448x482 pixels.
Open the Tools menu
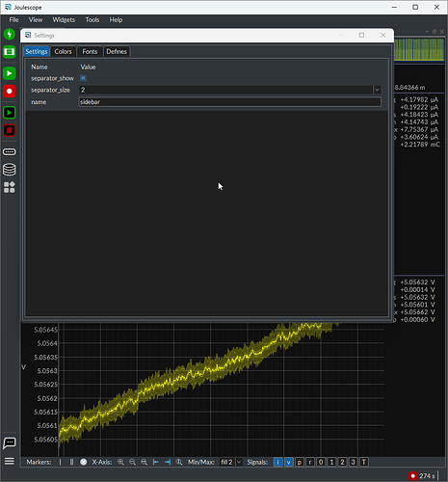(92, 20)
